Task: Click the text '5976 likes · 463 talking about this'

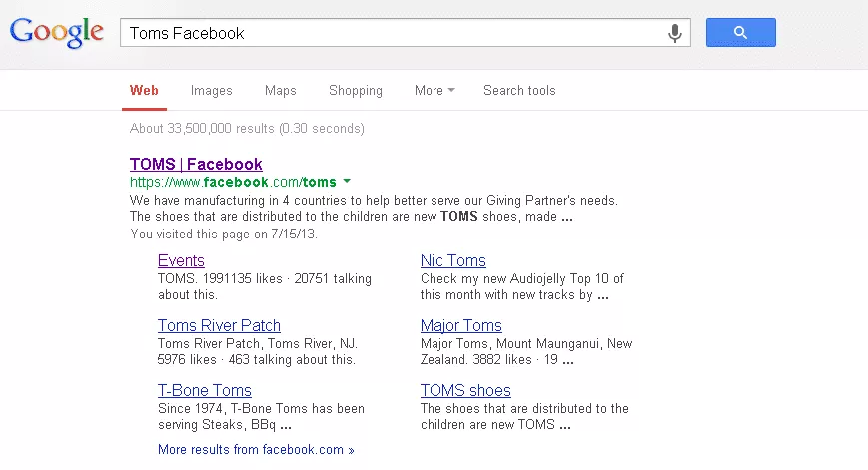Action: (256, 360)
